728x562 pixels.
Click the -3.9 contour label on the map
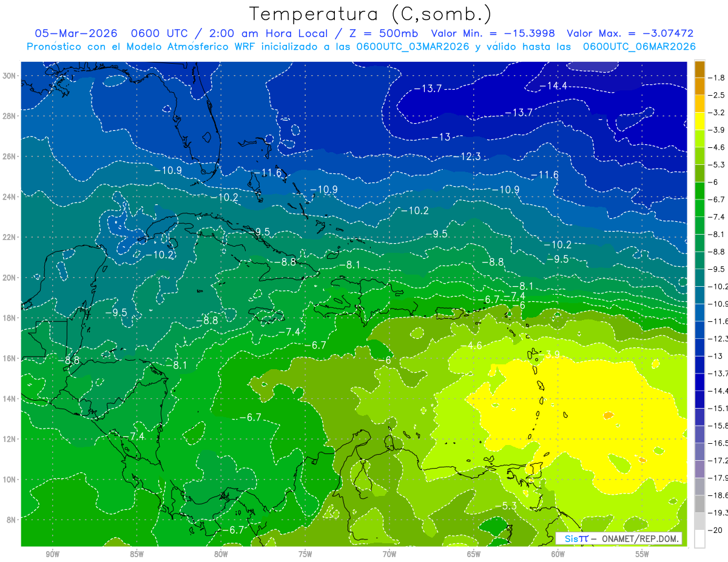pyautogui.click(x=550, y=355)
